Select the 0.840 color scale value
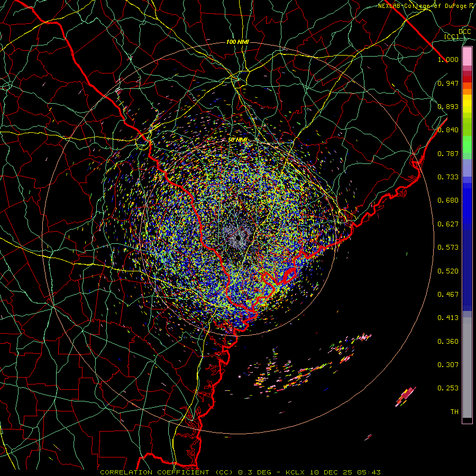The width and height of the screenshot is (476, 476). coord(448,130)
